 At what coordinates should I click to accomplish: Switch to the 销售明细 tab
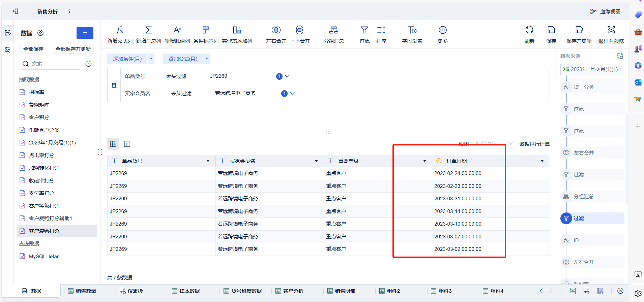pos(341,291)
